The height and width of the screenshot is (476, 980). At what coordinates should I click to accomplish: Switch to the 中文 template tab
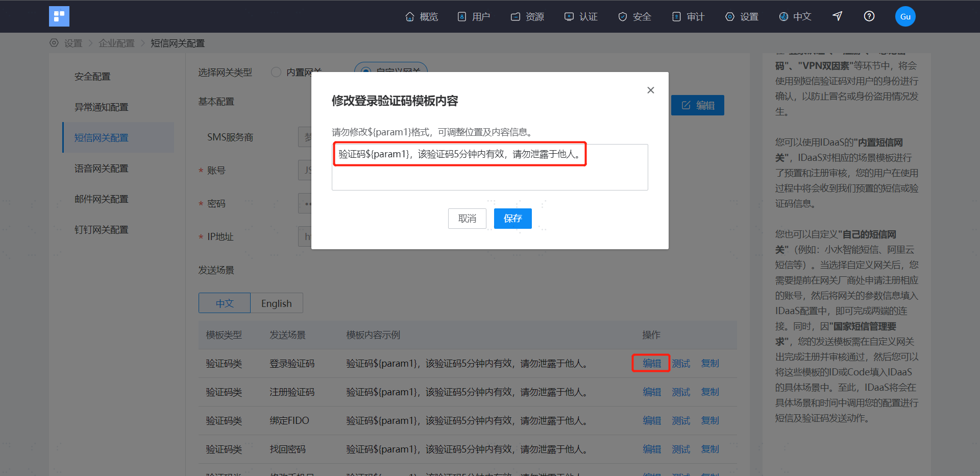coord(225,303)
